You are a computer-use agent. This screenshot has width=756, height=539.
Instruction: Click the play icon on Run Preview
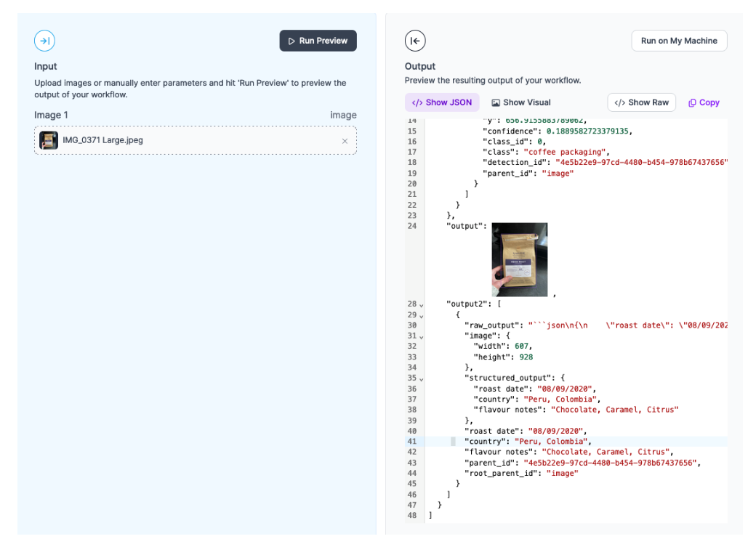pyautogui.click(x=291, y=41)
